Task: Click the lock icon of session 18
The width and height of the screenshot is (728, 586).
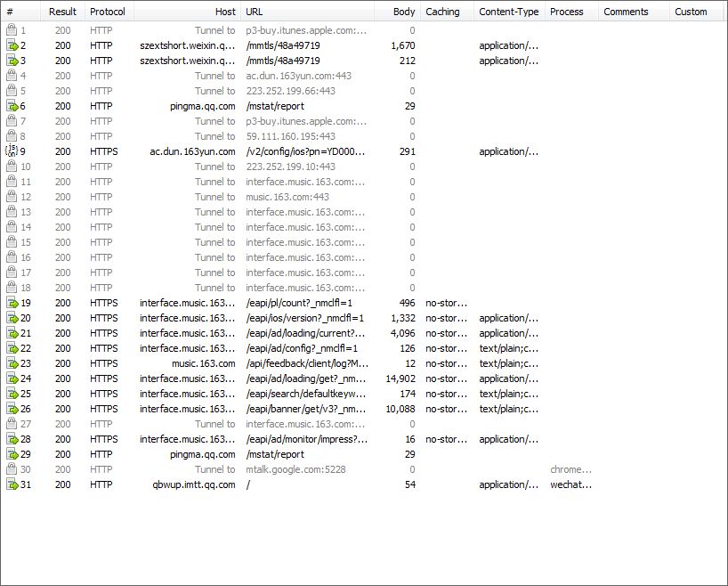Action: tap(12, 288)
